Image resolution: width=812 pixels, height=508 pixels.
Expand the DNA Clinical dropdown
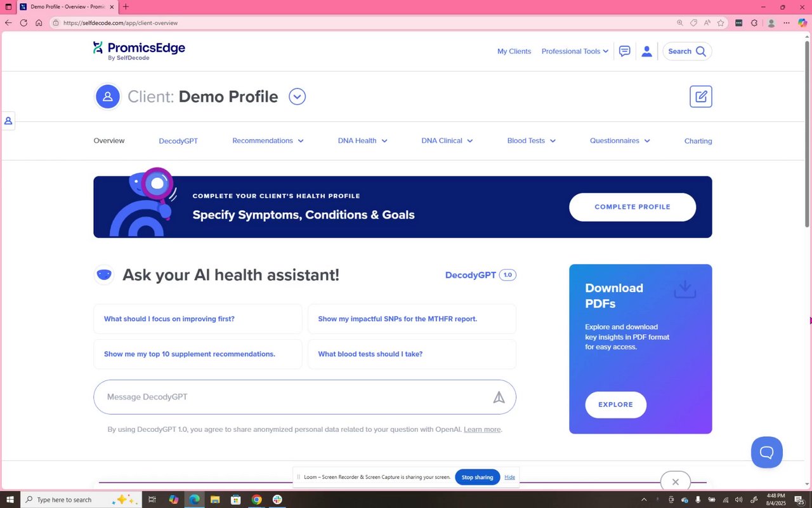(x=447, y=141)
